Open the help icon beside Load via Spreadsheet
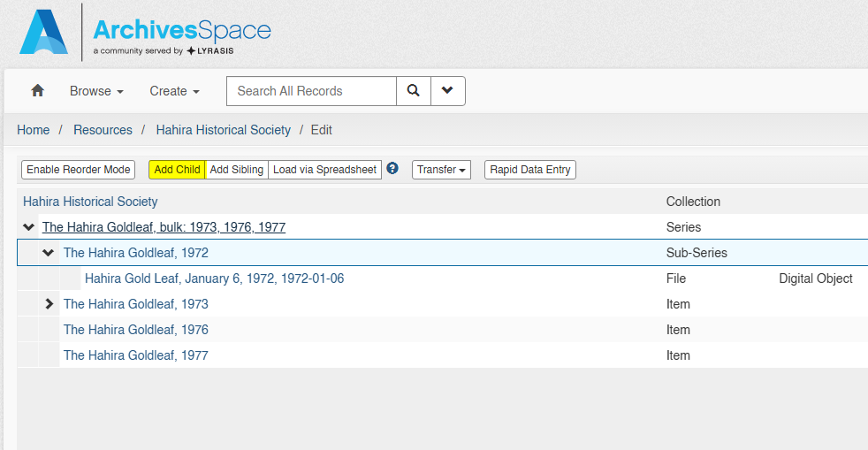Viewport: 868px width, 450px height. click(x=392, y=168)
